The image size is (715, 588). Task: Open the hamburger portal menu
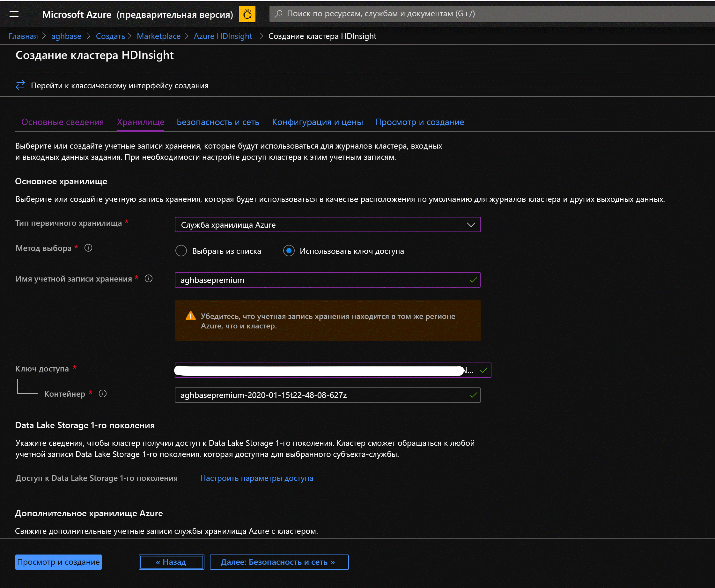(14, 14)
